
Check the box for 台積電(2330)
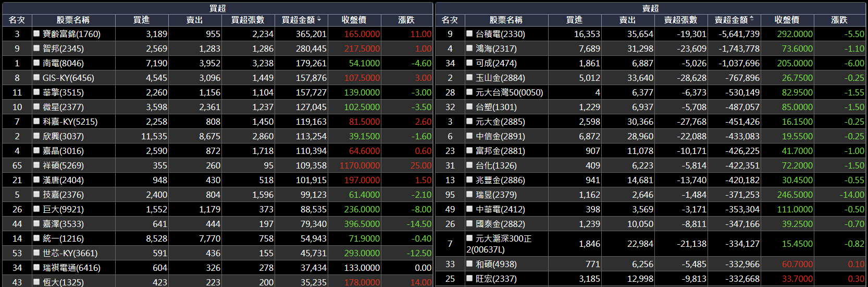(469, 33)
